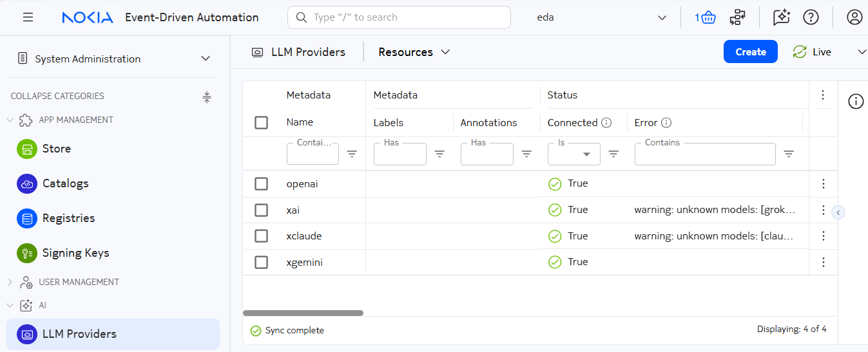Open the Connected 'Is' filter dropdown
Screen dimensions: 868x352
click(x=574, y=154)
